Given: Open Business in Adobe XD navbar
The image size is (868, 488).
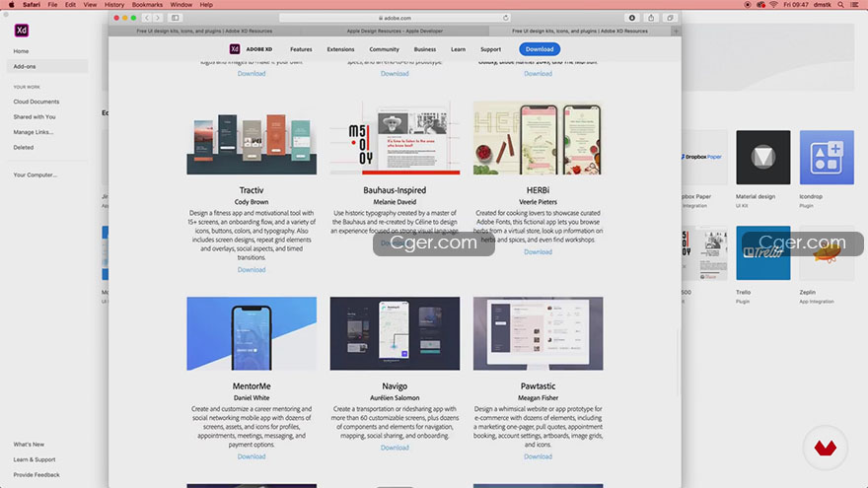Looking at the screenshot, I should [425, 49].
